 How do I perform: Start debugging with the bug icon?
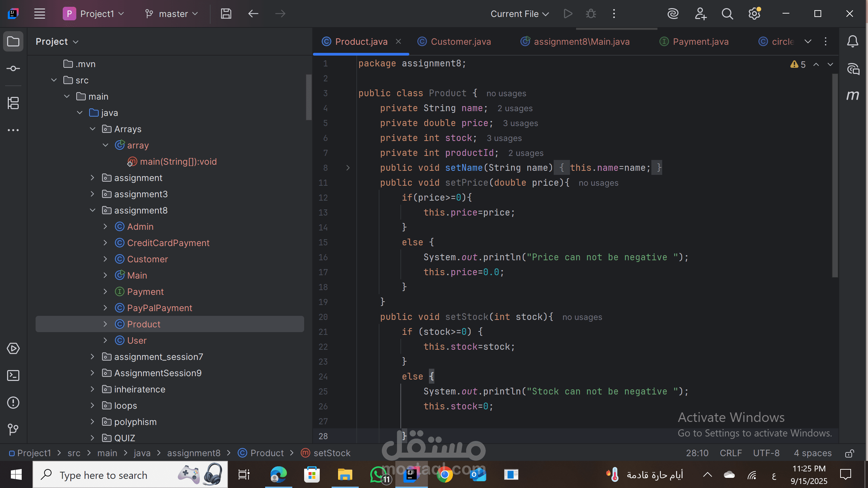click(x=591, y=14)
